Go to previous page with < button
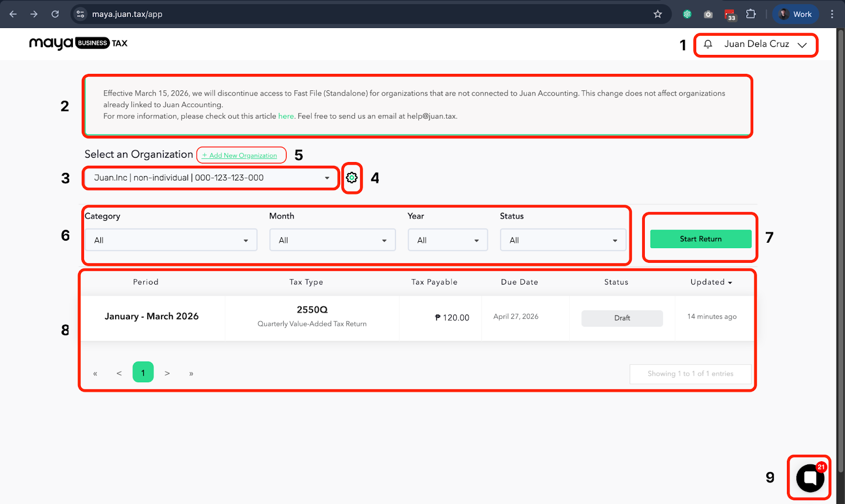This screenshot has height=504, width=845. point(119,373)
